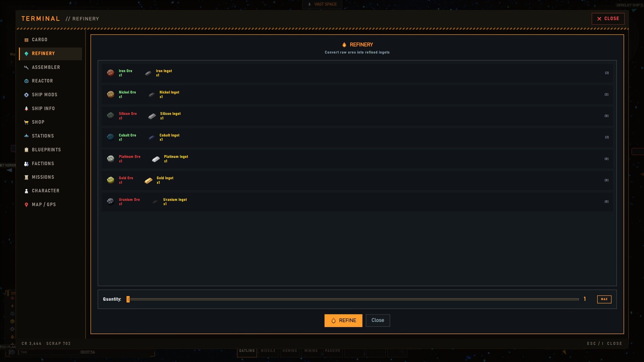Go to Ship Mods section
The height and width of the screenshot is (362, 644).
pyautogui.click(x=50, y=95)
